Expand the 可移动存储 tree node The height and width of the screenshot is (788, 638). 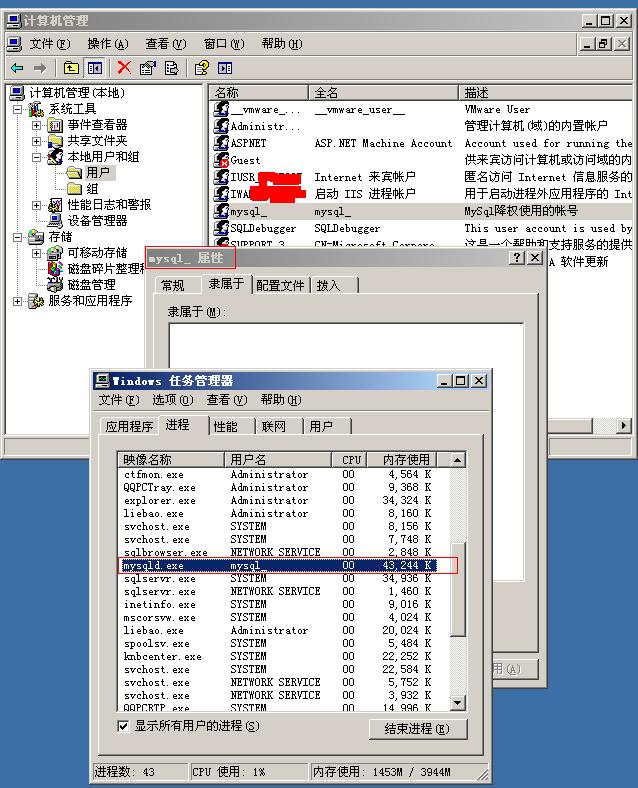click(x=36, y=253)
